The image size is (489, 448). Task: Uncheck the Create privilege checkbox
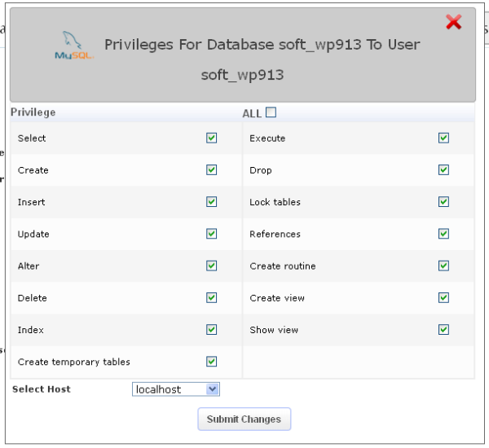point(211,170)
